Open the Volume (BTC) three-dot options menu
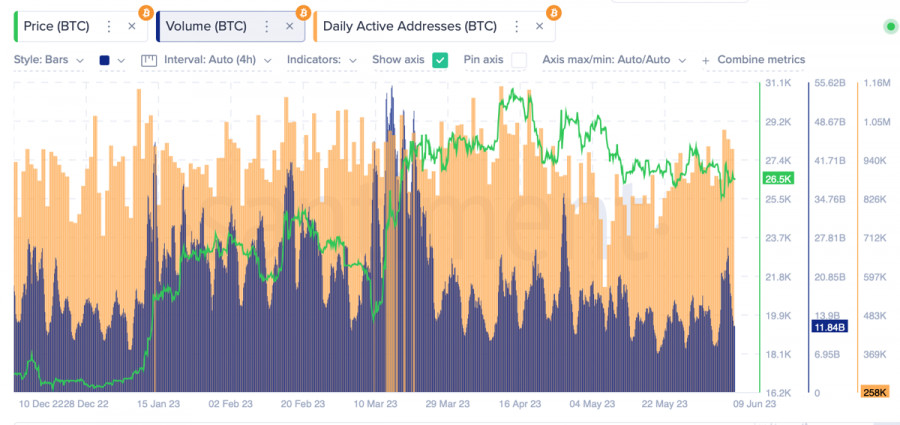 tap(267, 26)
